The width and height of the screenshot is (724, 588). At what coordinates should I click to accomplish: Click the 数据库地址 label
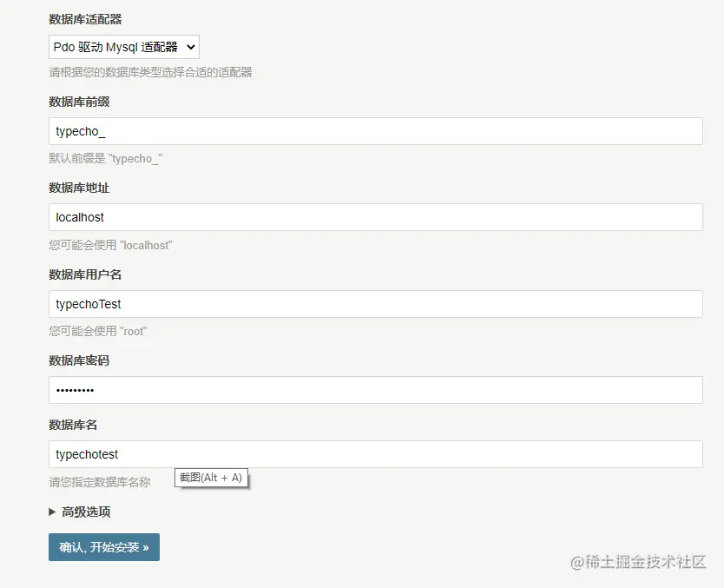click(79, 188)
